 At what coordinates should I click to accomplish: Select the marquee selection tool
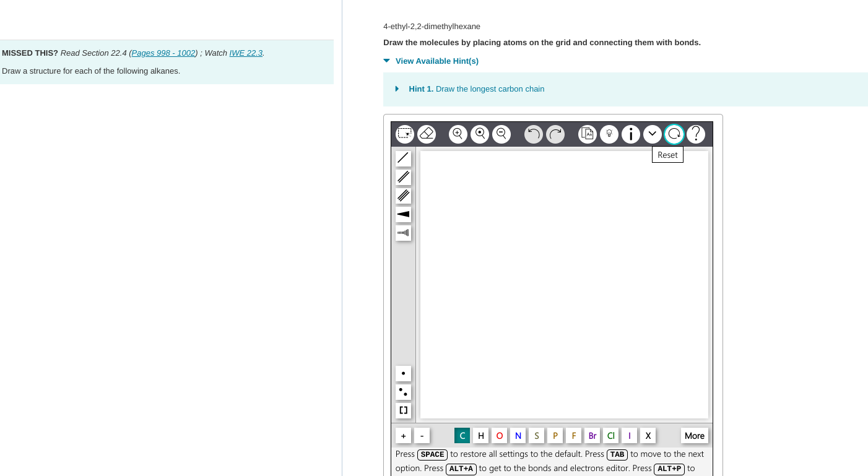point(405,134)
